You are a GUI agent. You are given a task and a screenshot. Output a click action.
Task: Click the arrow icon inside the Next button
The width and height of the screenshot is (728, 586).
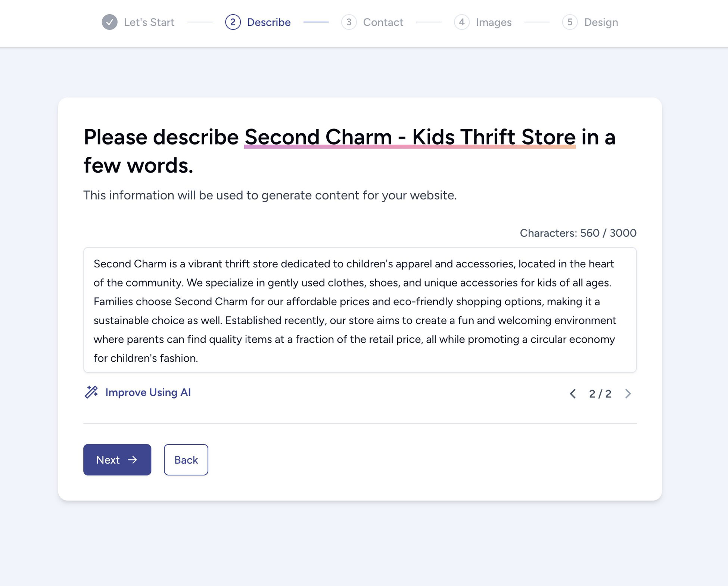point(133,460)
